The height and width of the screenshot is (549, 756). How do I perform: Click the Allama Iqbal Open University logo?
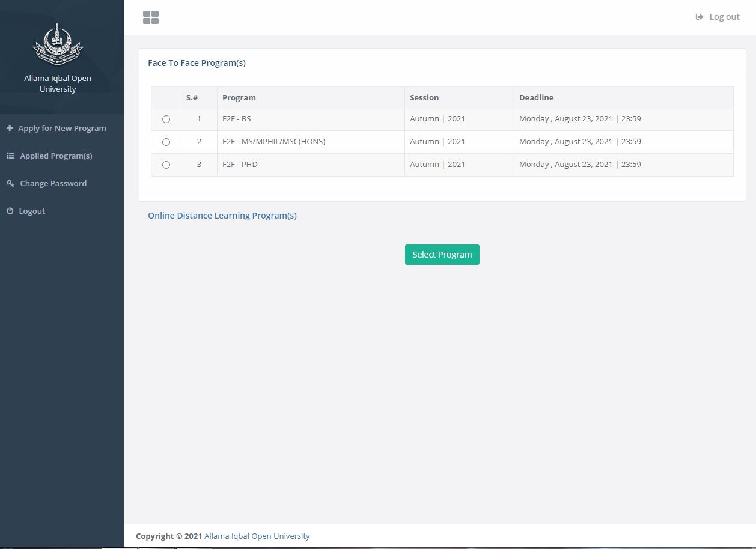coord(58,45)
